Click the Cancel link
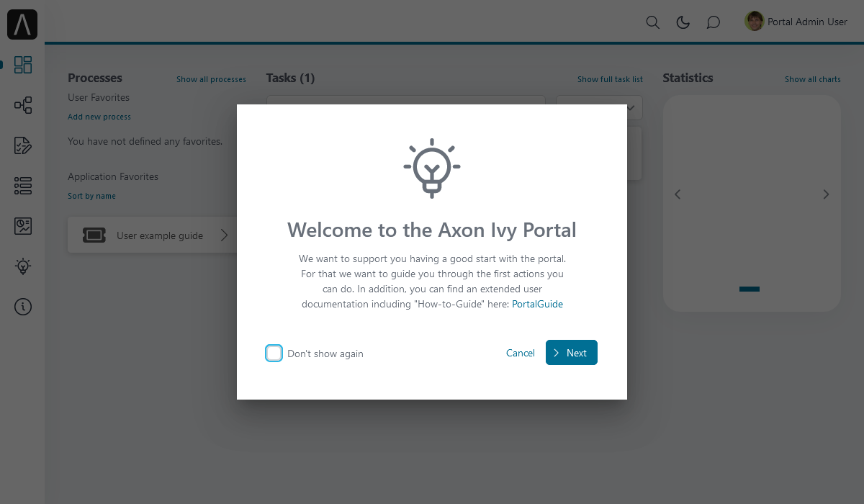 click(521, 353)
